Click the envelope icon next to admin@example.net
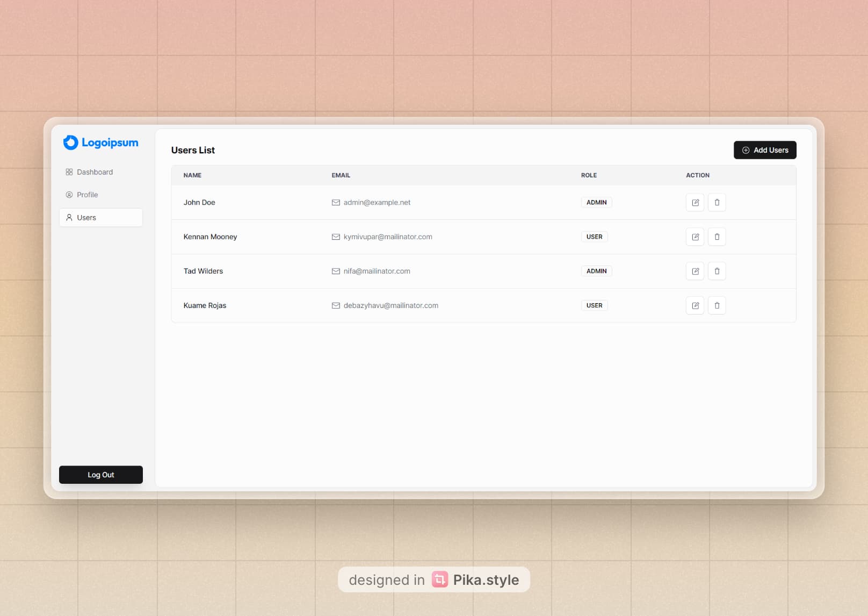Screen dimensions: 868x616 tap(335, 202)
